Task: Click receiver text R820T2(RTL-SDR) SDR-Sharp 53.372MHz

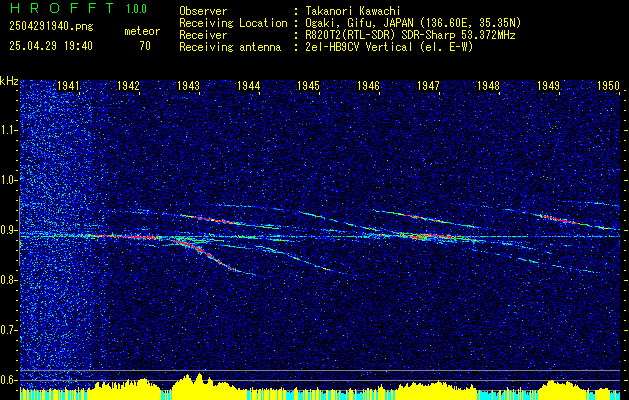Action: point(409,35)
